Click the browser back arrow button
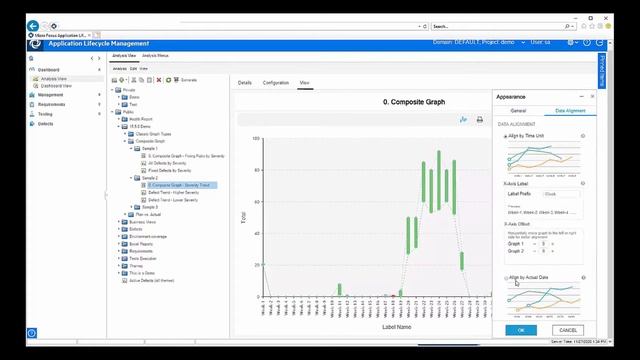This screenshot has width=640, height=360. tap(33, 26)
